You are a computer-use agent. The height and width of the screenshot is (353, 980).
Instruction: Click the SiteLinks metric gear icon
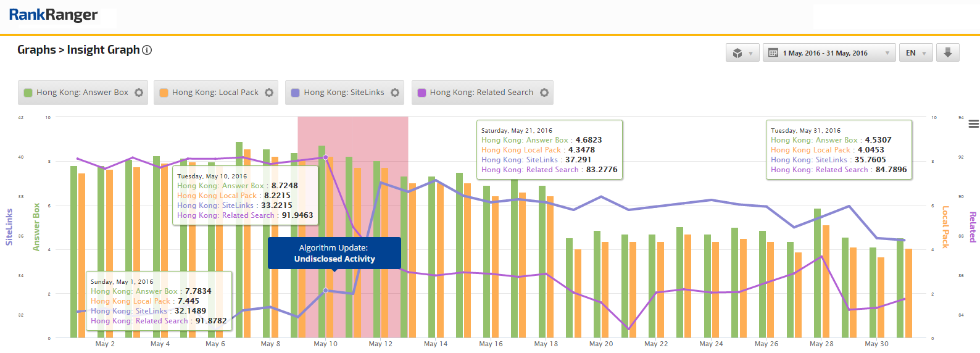click(x=395, y=93)
